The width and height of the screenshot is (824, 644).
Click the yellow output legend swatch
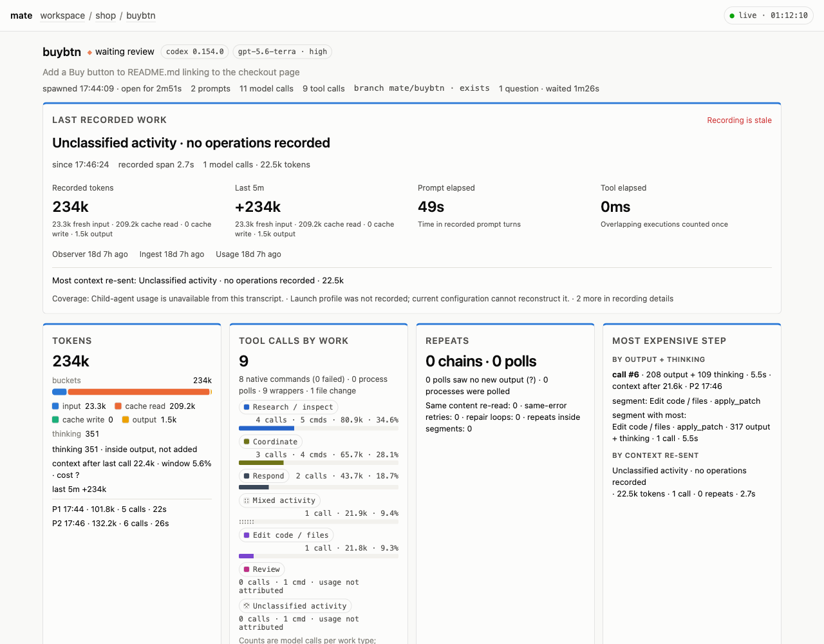[x=126, y=420]
